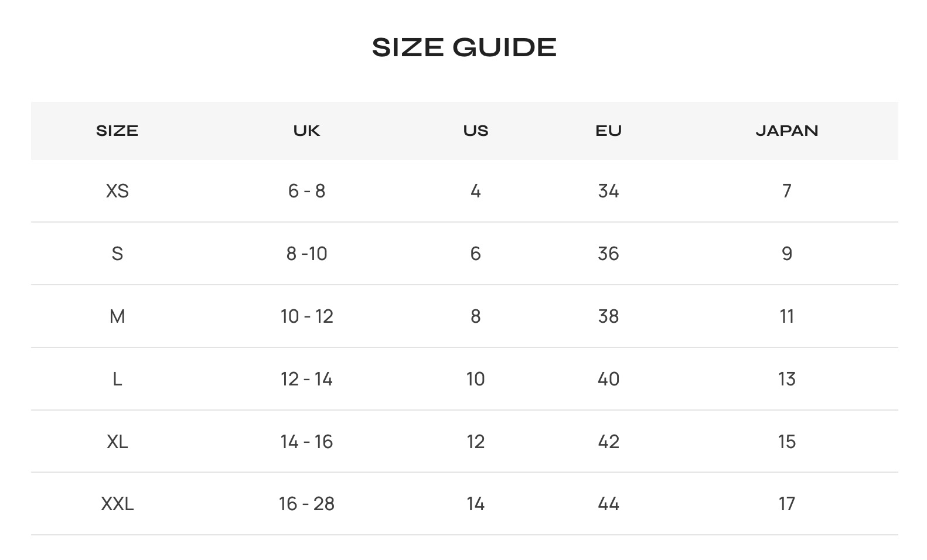Click UK value 16 - 28
This screenshot has height=560, width=927.
(x=306, y=504)
